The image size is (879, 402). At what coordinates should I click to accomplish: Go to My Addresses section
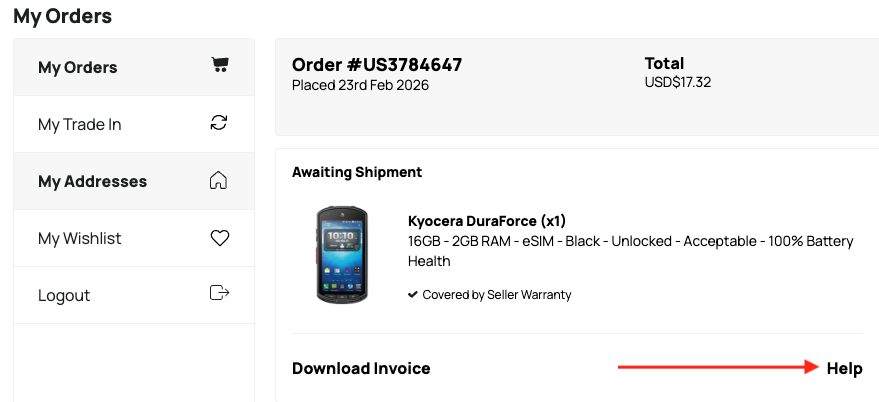(92, 182)
